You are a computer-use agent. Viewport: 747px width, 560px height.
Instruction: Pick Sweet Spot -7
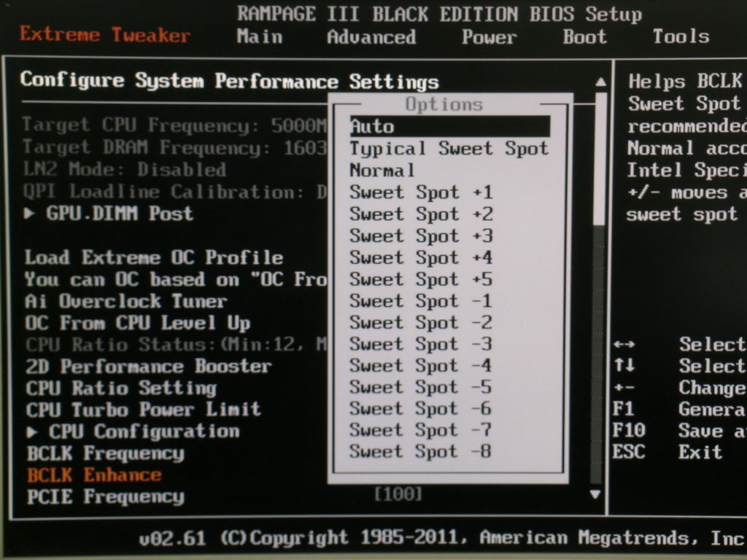point(421,430)
